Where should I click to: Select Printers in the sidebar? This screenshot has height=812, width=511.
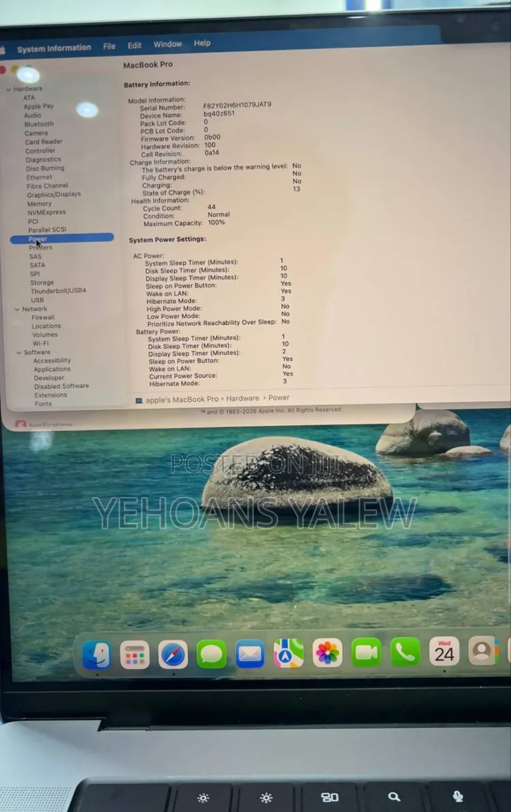pyautogui.click(x=41, y=247)
